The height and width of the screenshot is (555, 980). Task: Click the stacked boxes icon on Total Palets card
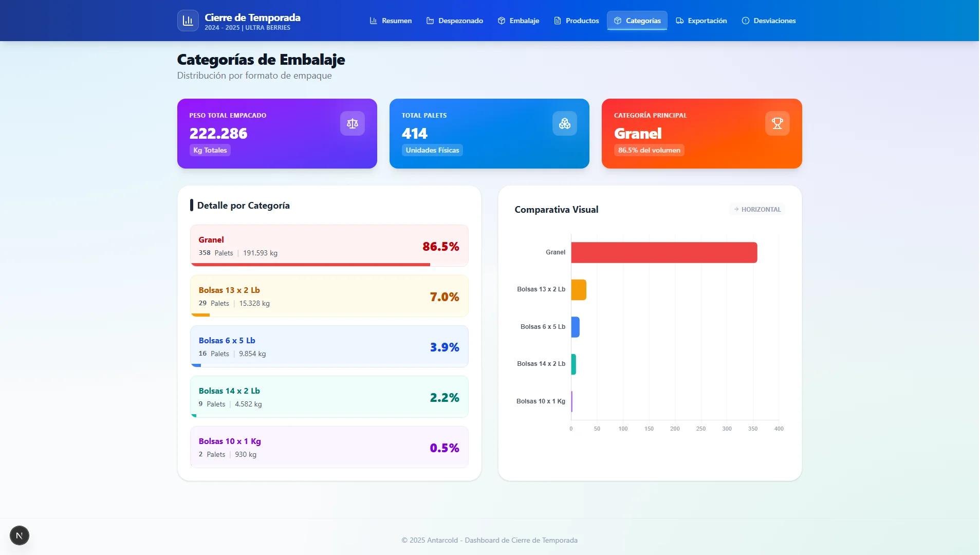tap(564, 123)
